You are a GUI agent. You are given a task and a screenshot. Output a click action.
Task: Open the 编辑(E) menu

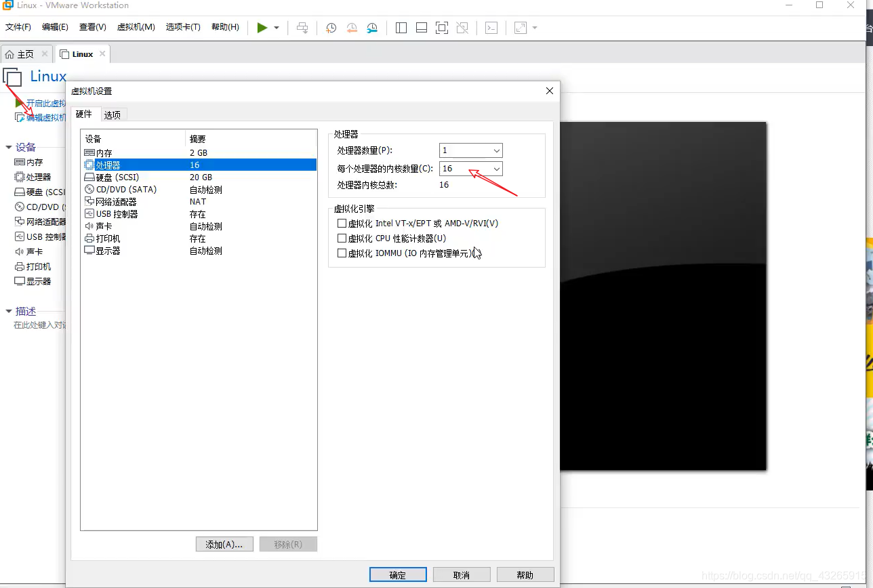(x=55, y=27)
